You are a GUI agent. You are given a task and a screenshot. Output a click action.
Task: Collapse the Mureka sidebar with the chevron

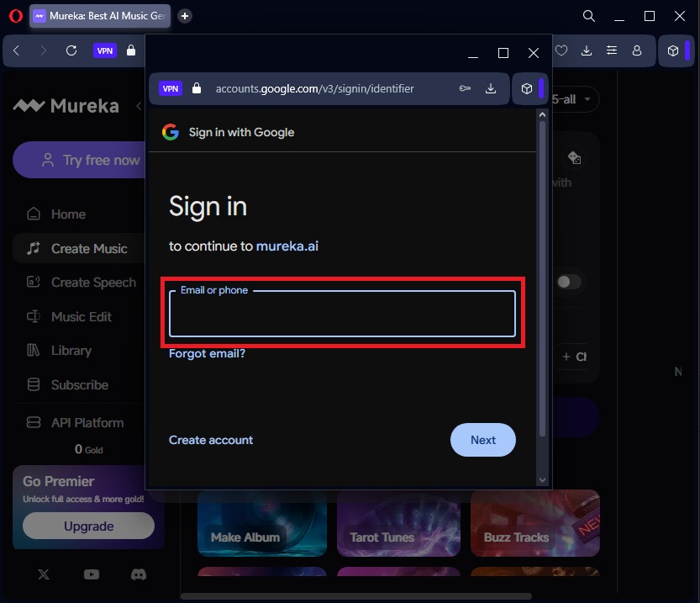(x=139, y=106)
